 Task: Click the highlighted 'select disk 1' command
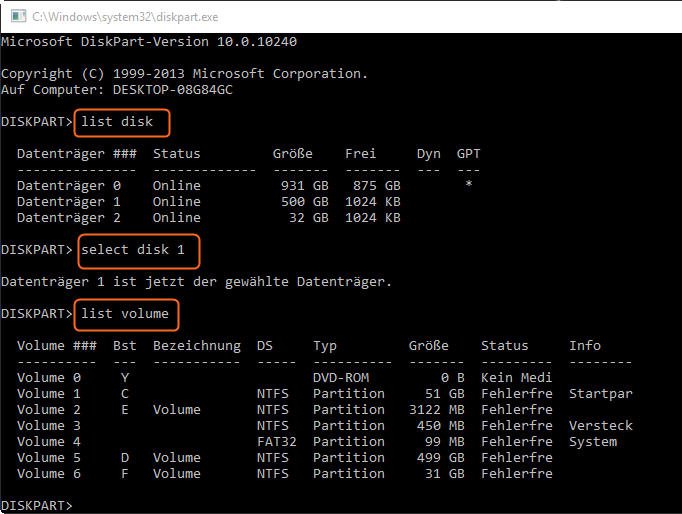(x=138, y=249)
